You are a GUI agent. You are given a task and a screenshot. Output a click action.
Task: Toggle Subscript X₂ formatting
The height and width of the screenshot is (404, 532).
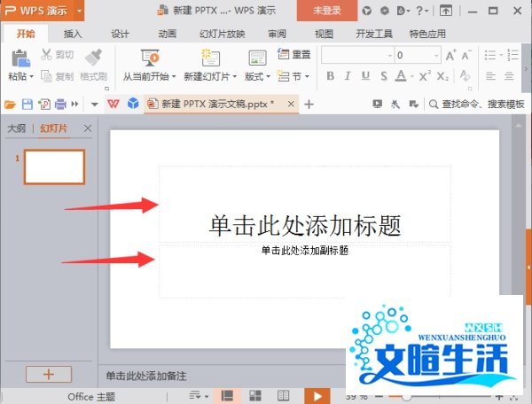pyautogui.click(x=442, y=76)
